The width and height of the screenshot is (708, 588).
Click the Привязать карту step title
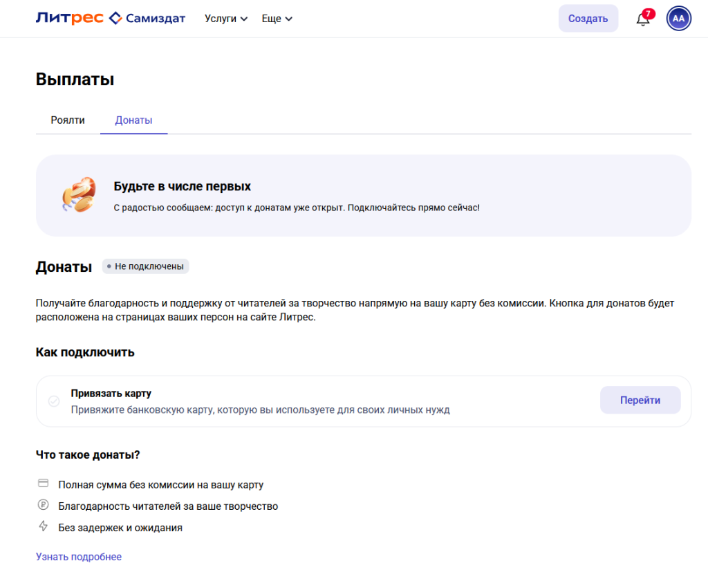[x=111, y=394]
